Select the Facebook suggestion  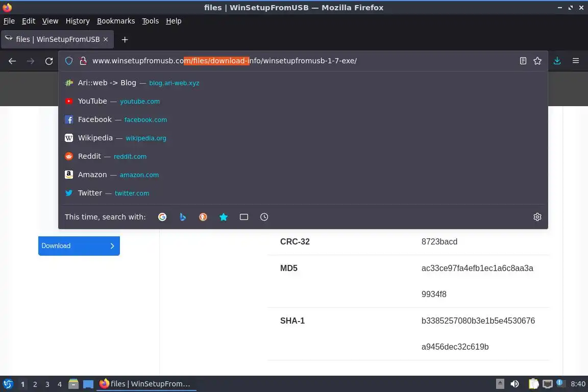pyautogui.click(x=303, y=119)
